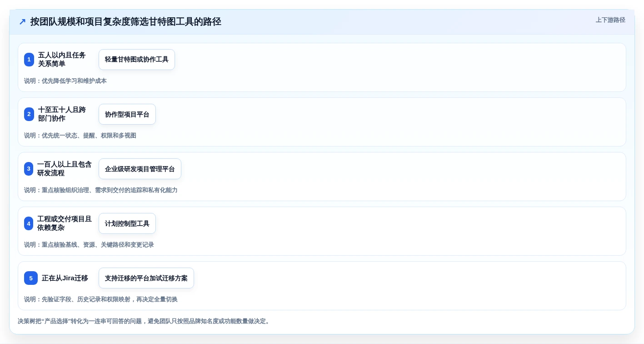The height and width of the screenshot is (344, 644).
Task: Click note about 基线、资源、关键路径和变更记录
Action: [x=89, y=245]
